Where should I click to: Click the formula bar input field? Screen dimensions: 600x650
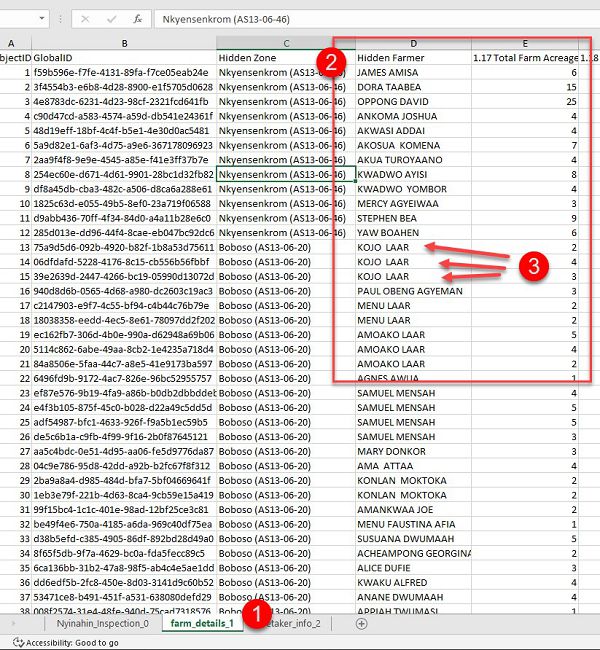(377, 19)
